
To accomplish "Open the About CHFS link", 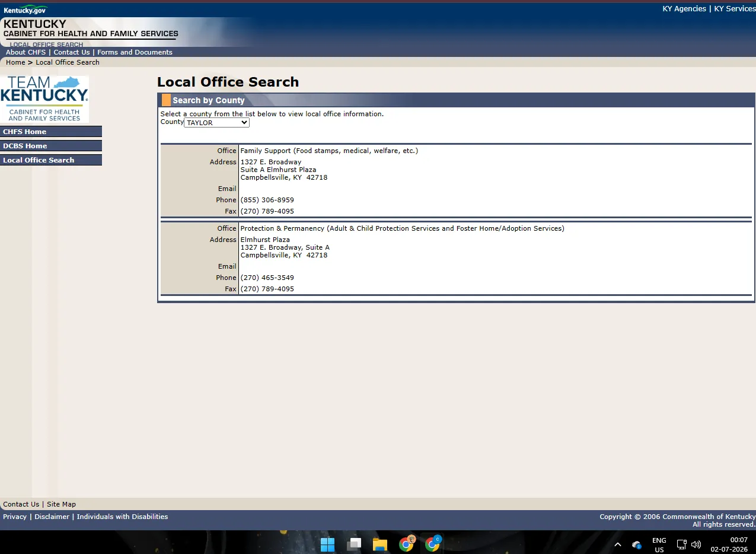I will 25,52.
